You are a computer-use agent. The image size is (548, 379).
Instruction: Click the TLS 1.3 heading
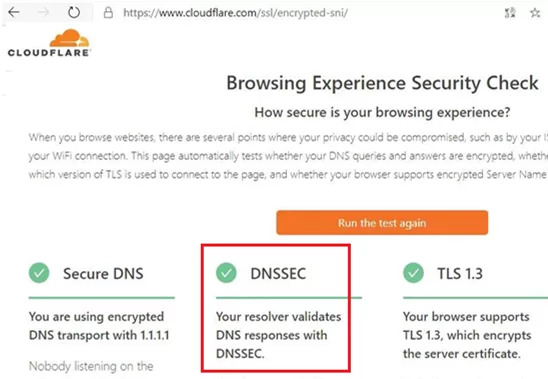(x=460, y=273)
